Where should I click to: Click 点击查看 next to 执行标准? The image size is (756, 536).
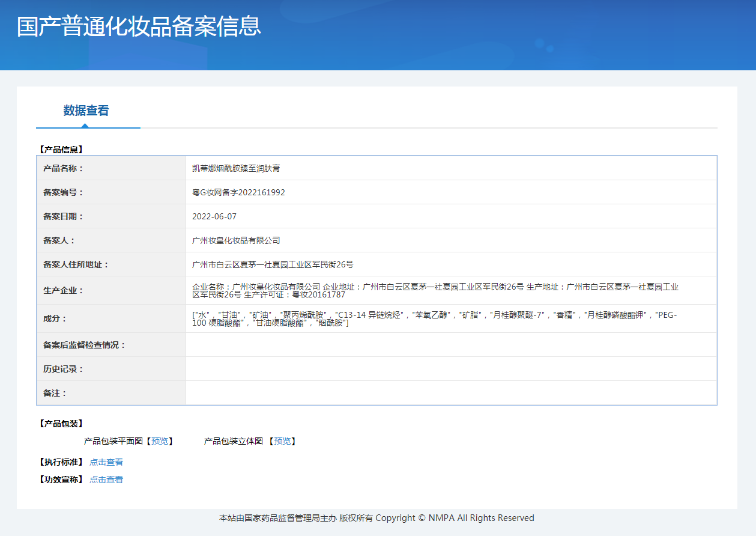106,462
